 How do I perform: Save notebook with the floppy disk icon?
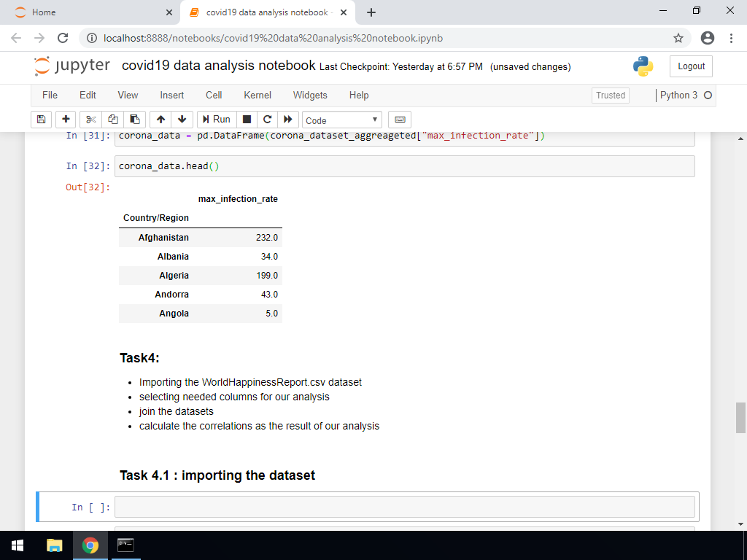41,120
